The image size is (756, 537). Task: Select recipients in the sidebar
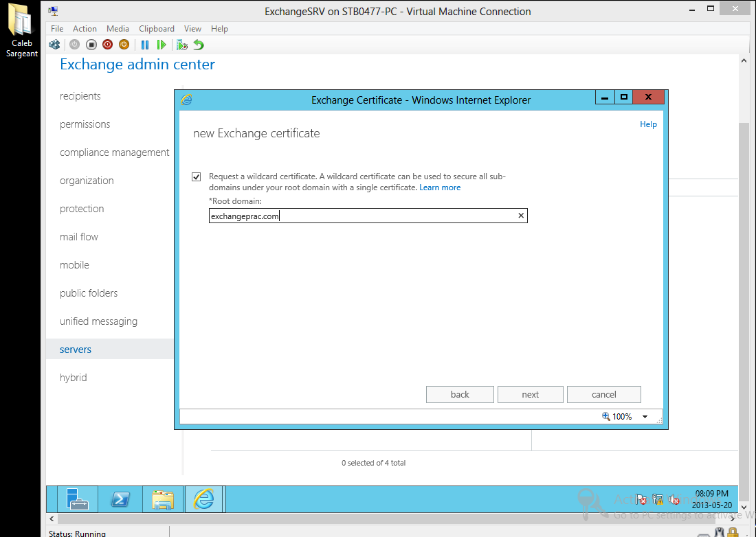(x=80, y=96)
